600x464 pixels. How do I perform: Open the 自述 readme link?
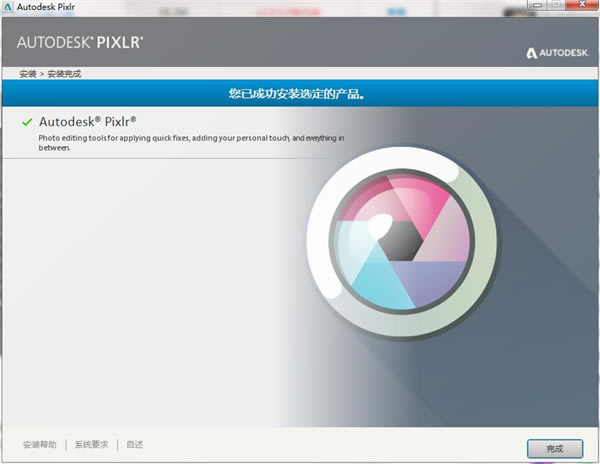pos(135,444)
